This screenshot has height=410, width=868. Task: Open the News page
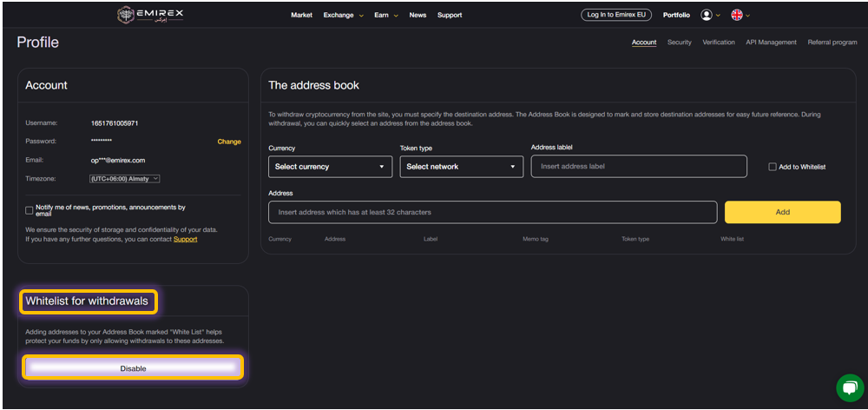418,15
